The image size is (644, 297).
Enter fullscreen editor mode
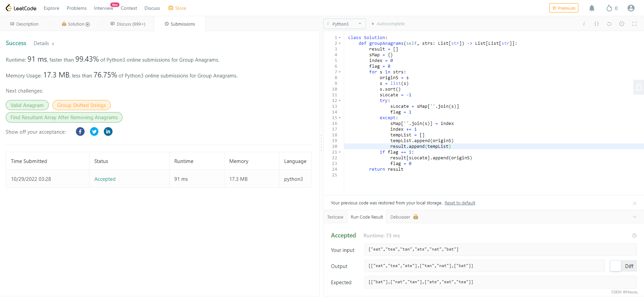point(634,24)
